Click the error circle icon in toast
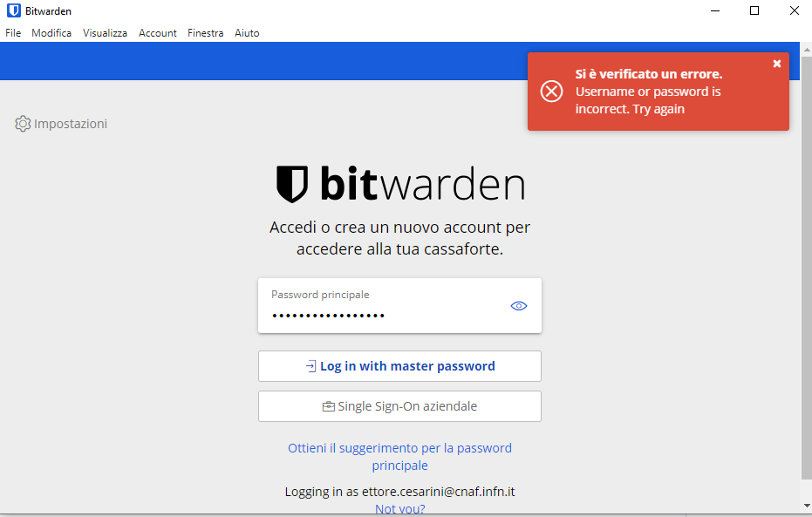 pos(551,92)
